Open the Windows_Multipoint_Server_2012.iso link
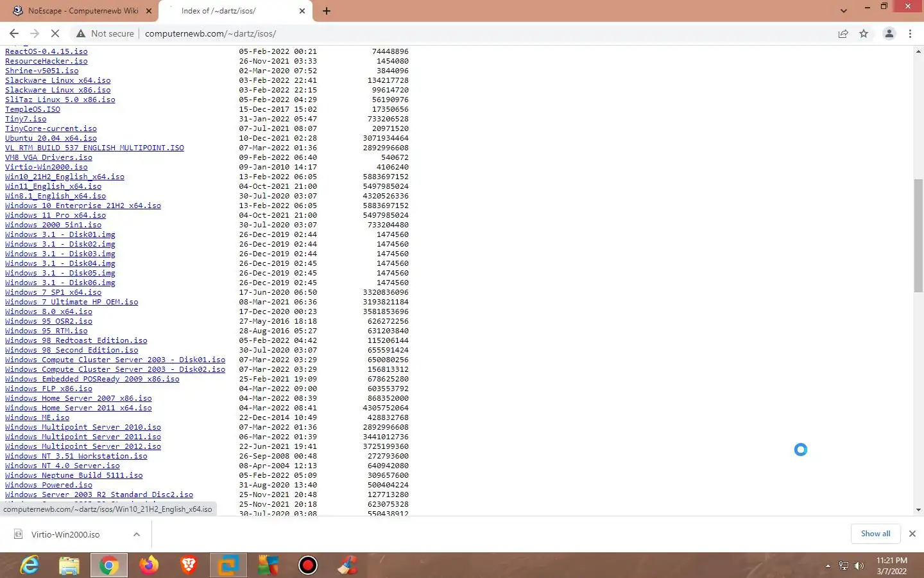The height and width of the screenshot is (578, 924). click(83, 446)
